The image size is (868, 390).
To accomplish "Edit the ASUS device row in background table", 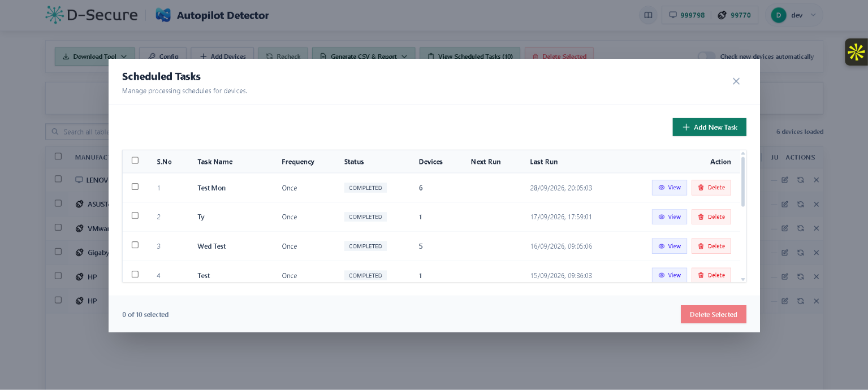I will [x=785, y=204].
